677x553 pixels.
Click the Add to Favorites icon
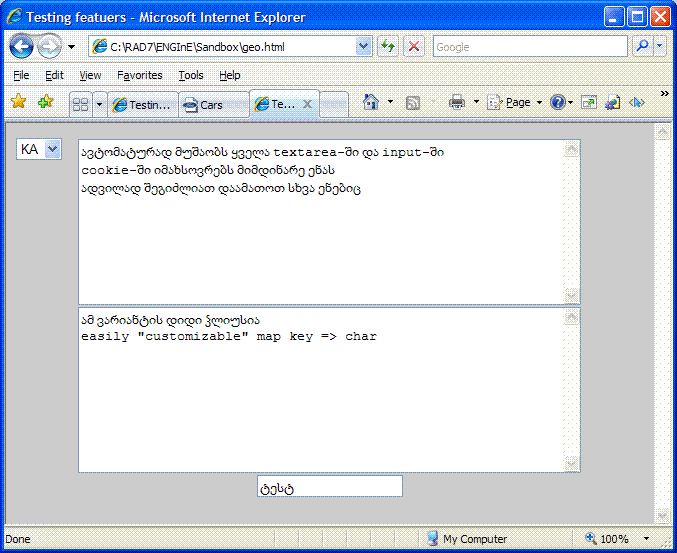coord(45,102)
